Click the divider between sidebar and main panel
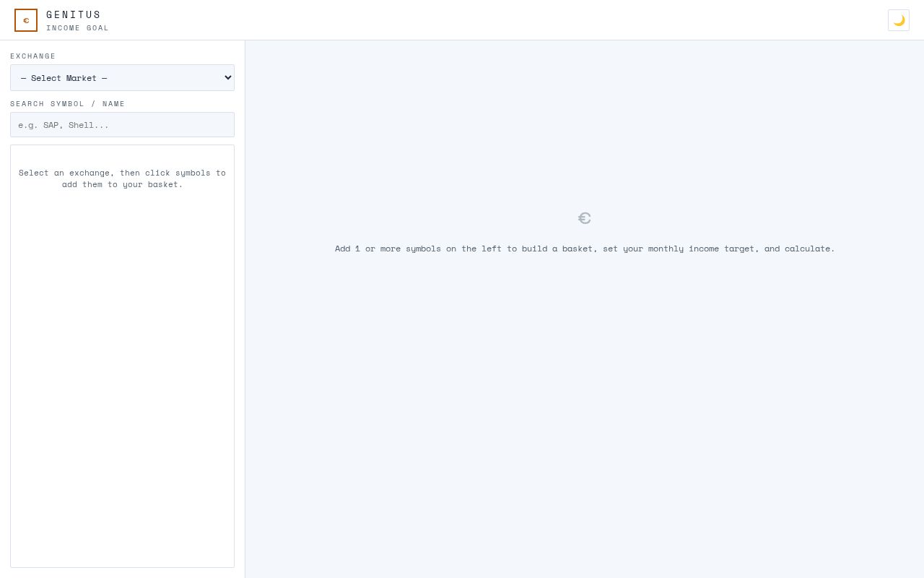 click(x=245, y=309)
